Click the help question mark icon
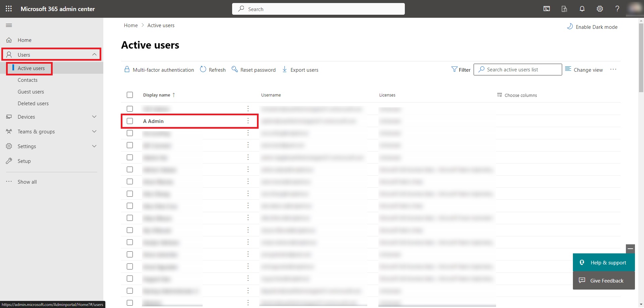This screenshot has height=308, width=644. point(617,9)
